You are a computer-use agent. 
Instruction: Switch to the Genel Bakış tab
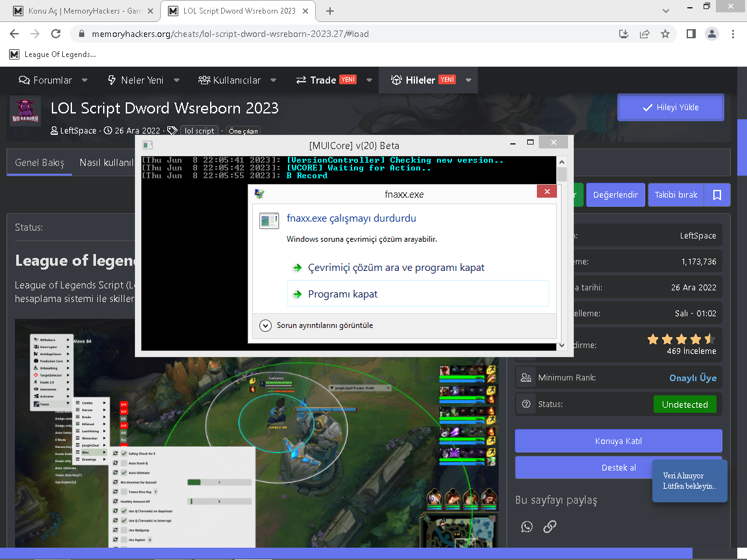click(x=40, y=163)
